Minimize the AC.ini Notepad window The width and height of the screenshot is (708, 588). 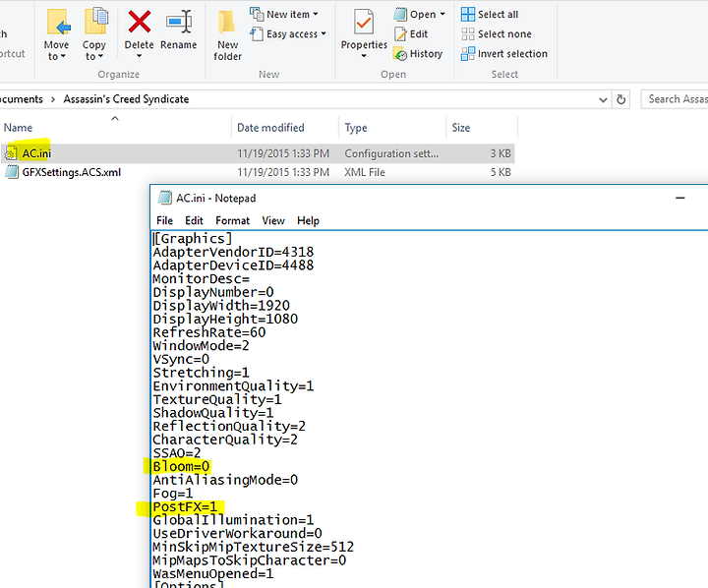680,198
